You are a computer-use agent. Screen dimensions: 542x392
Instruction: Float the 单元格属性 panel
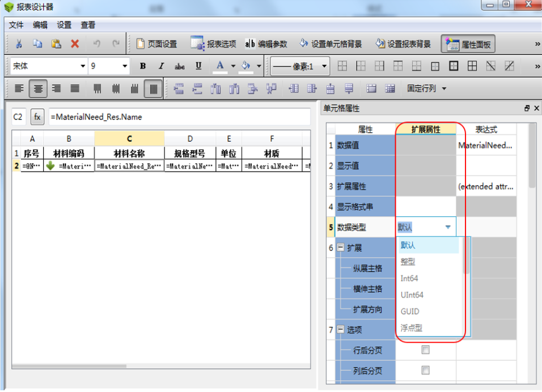coord(527,108)
